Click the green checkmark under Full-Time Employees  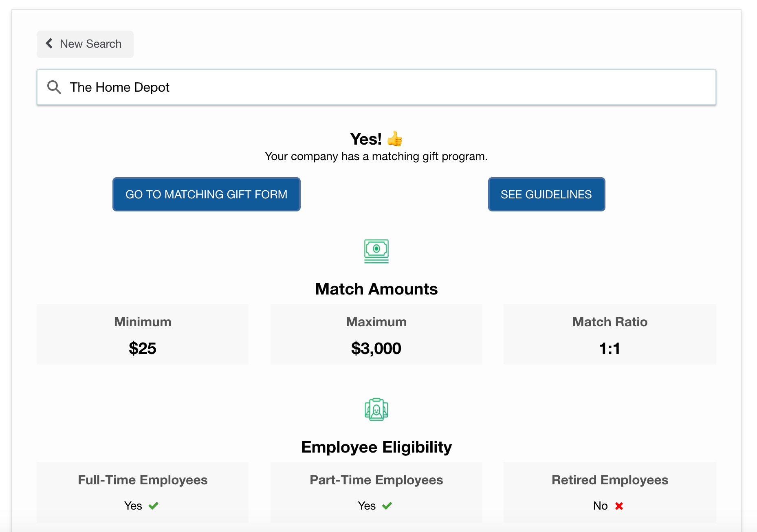tap(153, 506)
